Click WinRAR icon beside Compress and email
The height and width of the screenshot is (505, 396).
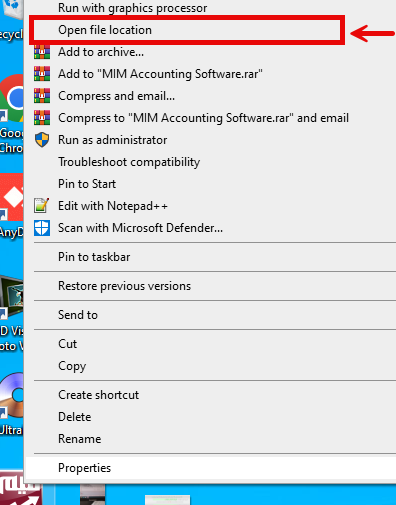(42, 96)
